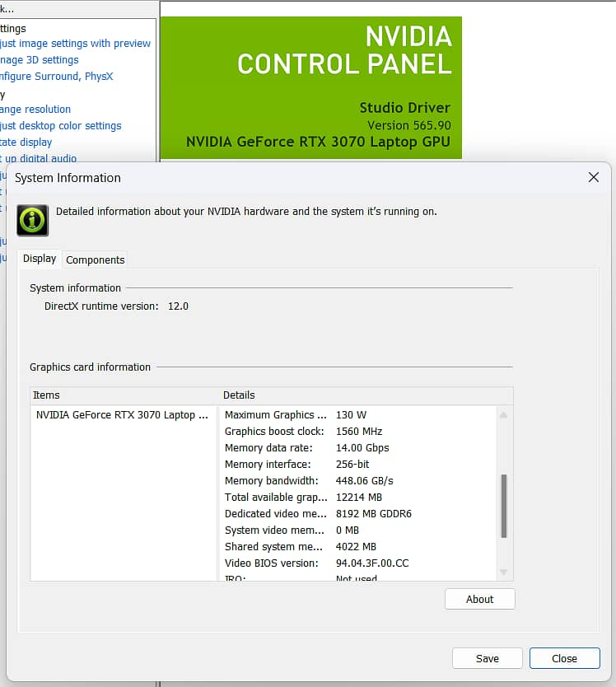Close the System Information dialog with X
616x687 pixels.
coord(593,177)
